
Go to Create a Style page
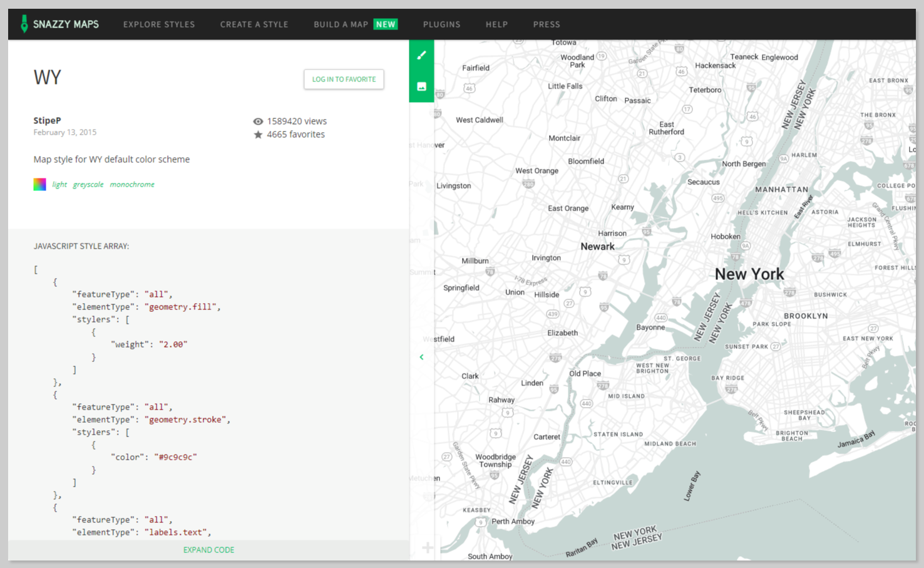click(x=254, y=24)
